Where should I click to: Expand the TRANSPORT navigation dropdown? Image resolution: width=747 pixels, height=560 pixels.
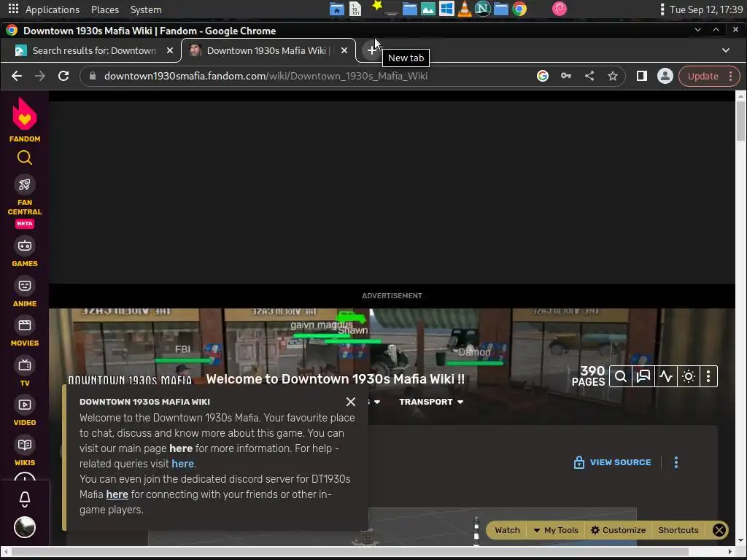(x=431, y=402)
